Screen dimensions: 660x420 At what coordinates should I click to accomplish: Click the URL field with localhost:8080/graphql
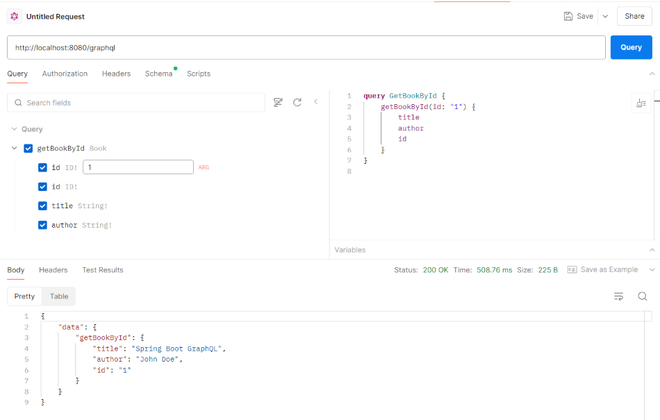pyautogui.click(x=305, y=47)
